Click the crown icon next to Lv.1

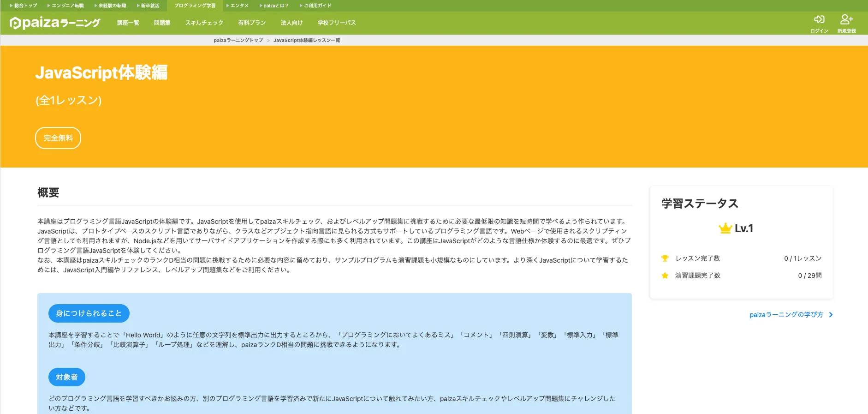(725, 228)
